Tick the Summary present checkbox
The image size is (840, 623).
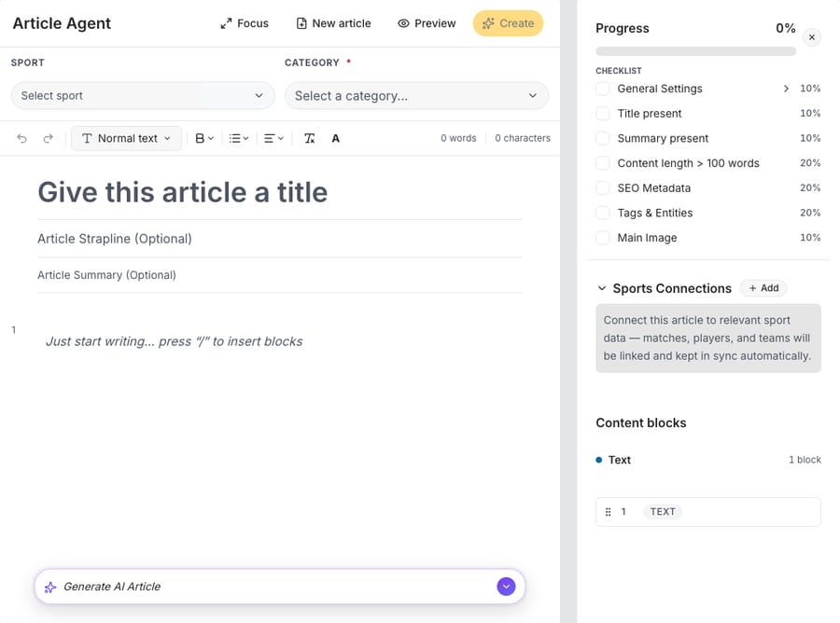603,139
